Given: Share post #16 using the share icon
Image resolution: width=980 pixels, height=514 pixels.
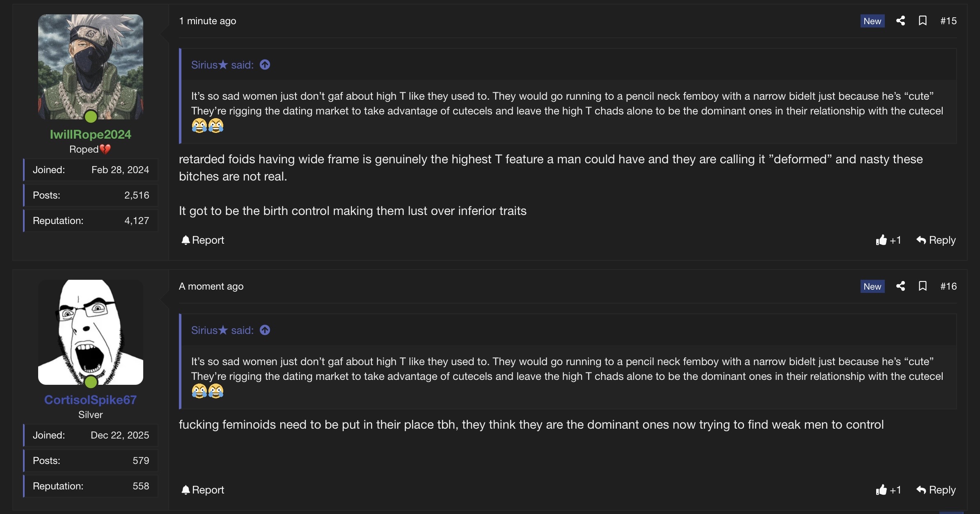Looking at the screenshot, I should (901, 286).
